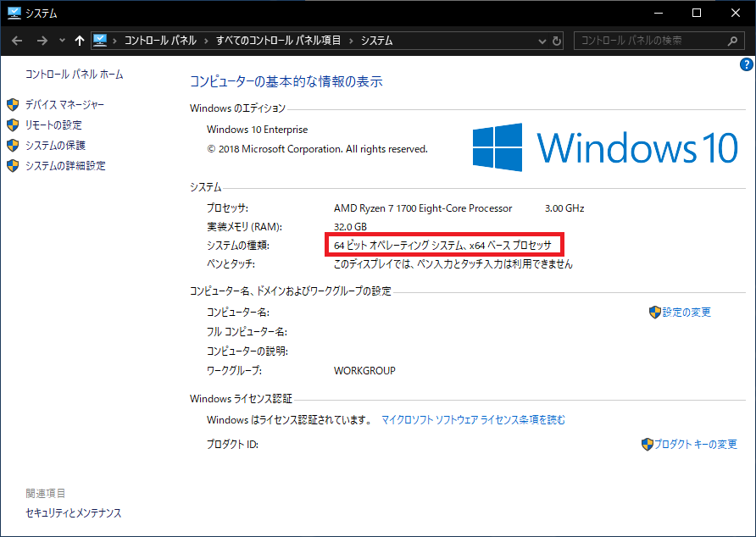Click Windows はライセンス認証されています text
Image resolution: width=756 pixels, height=537 pixels.
pos(289,420)
